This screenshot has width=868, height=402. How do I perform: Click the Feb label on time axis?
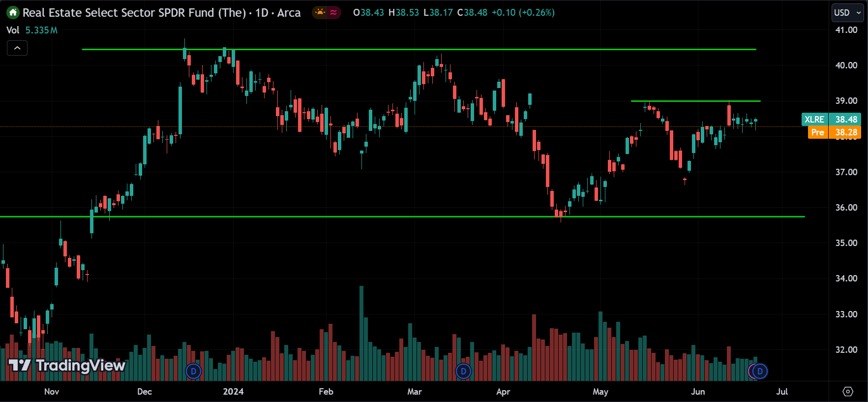[x=326, y=392]
